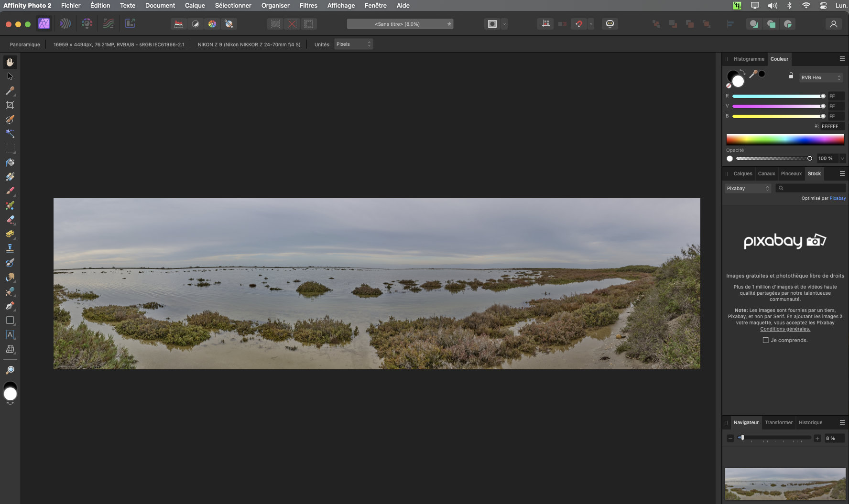Select the Move tool arrow

point(10,76)
